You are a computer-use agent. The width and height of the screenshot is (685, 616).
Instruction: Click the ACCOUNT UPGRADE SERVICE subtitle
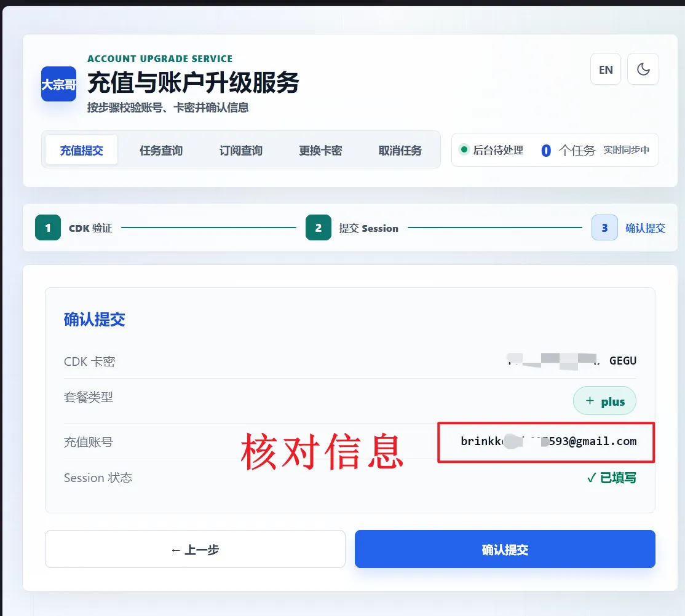click(x=160, y=58)
